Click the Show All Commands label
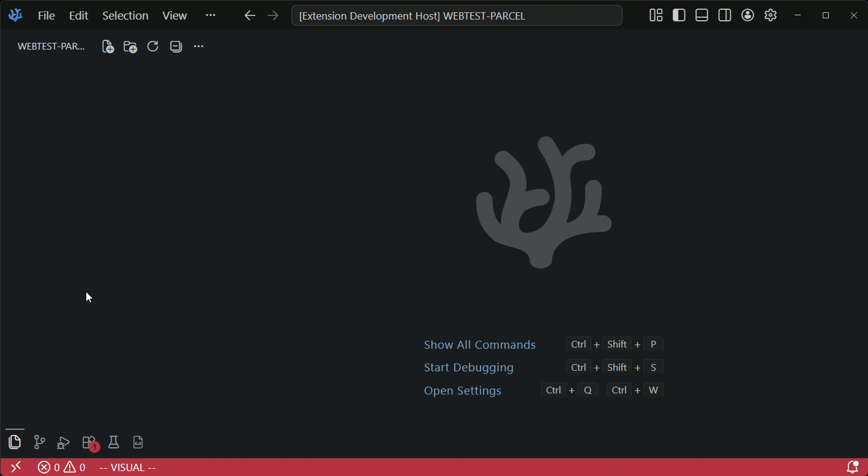 pyautogui.click(x=480, y=344)
